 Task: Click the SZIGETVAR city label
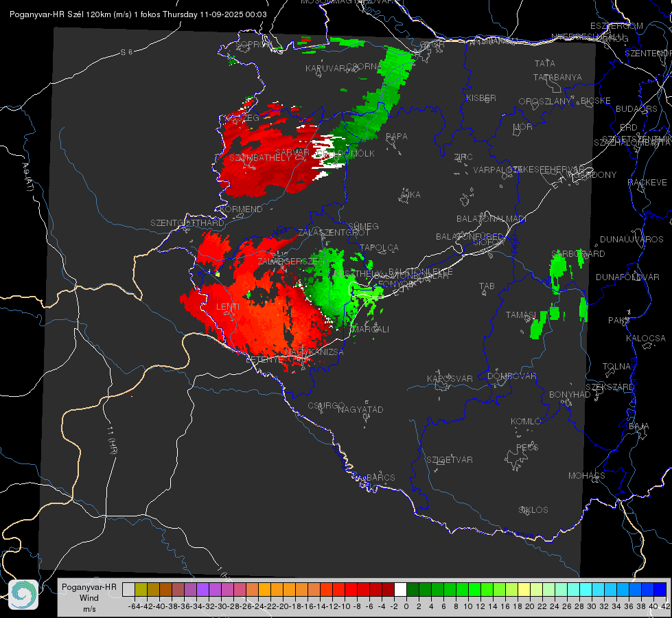449,460
